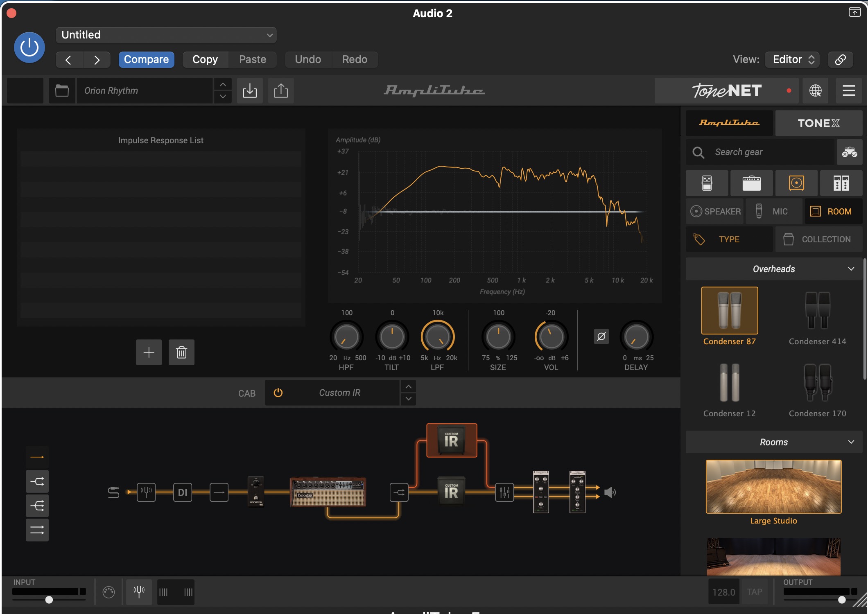Toggle the Custom IR cab power button
The height and width of the screenshot is (614, 868).
(x=278, y=393)
